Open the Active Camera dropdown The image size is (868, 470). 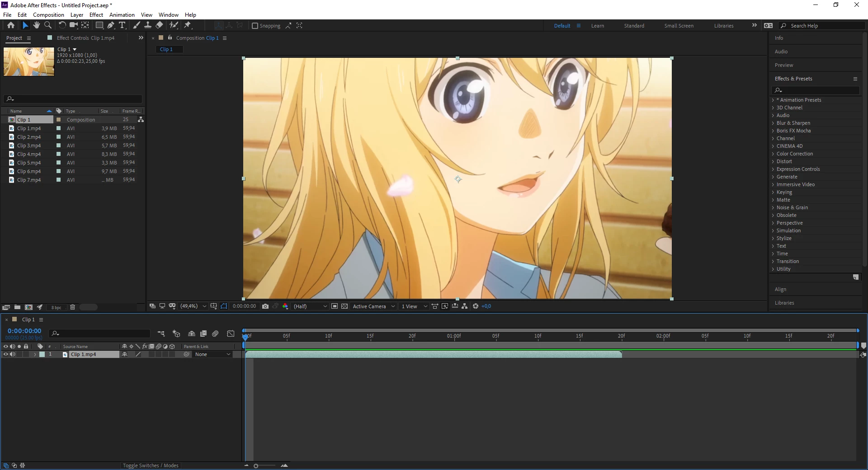(374, 306)
